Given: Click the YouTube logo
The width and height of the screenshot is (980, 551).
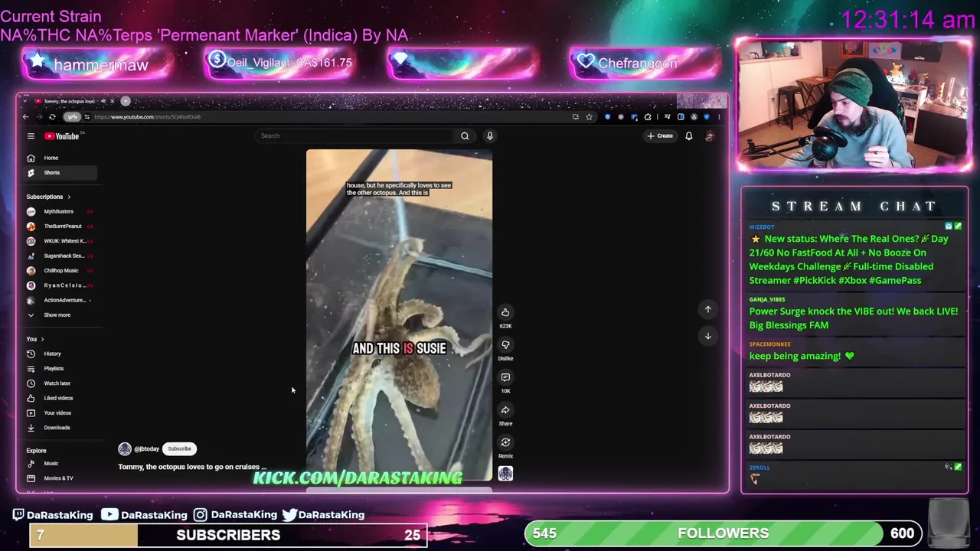Looking at the screenshot, I should click(x=63, y=136).
